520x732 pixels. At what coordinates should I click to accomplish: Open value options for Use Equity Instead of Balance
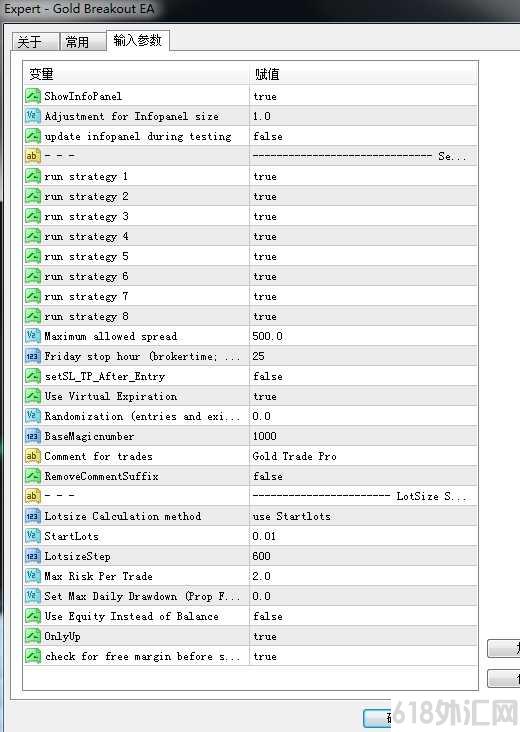point(363,616)
